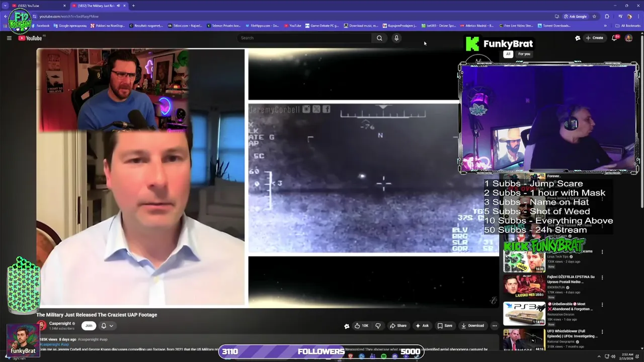The image size is (644, 362).
Task: Open options menu for Unbelievable Most Abandoned video
Action: pos(602,305)
